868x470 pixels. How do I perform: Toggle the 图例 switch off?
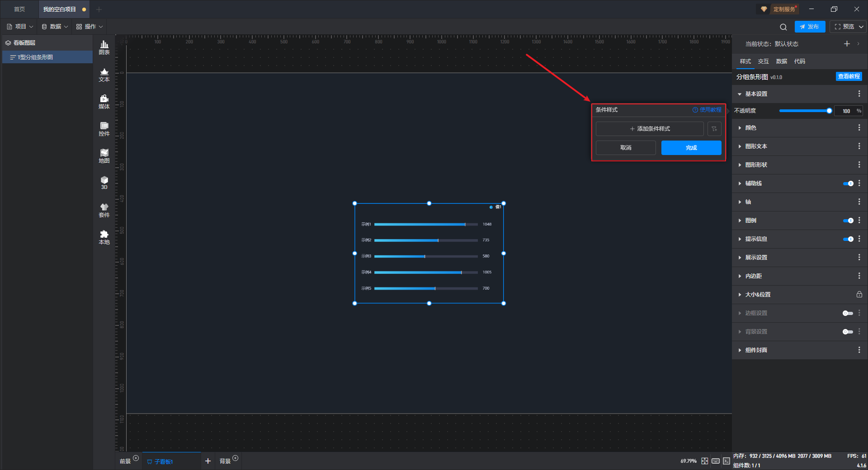pos(848,221)
